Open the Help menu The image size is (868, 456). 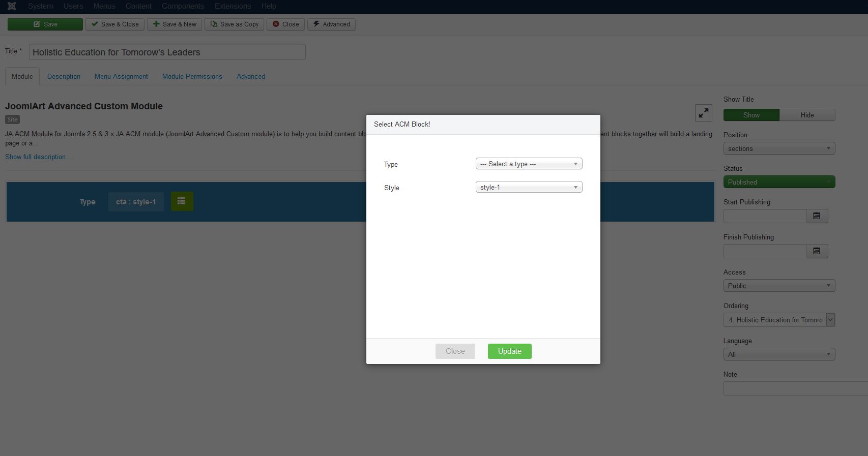coord(269,6)
